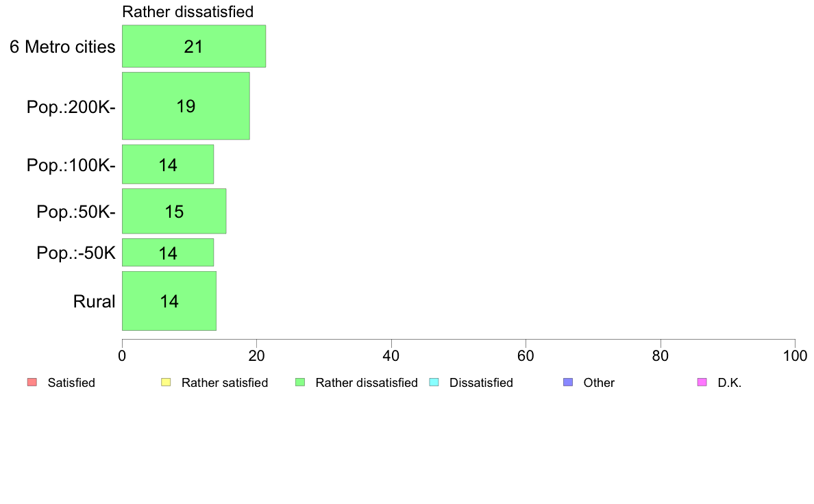This screenshot has height=504, width=814.
Task: Click the Rural axis label
Action: coord(94,301)
